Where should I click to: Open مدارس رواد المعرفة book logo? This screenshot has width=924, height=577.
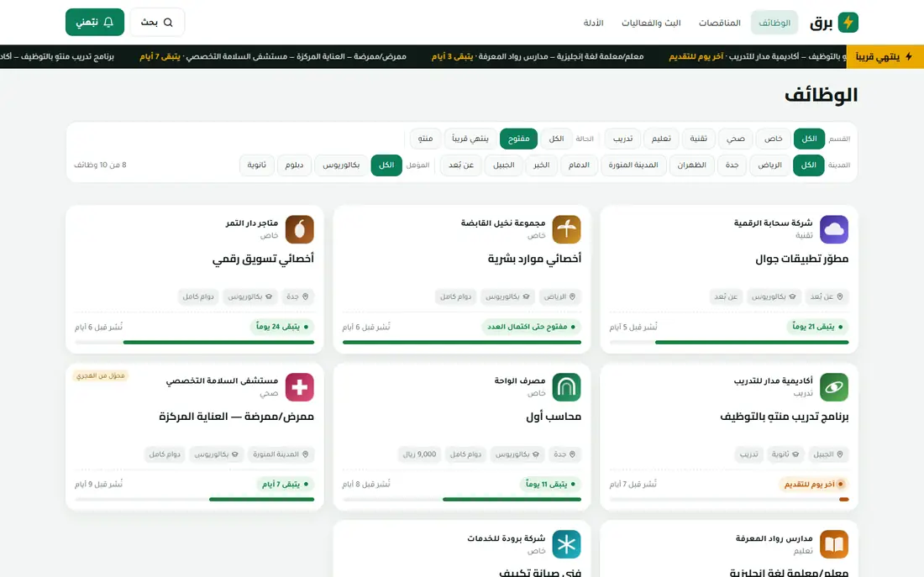point(834,544)
